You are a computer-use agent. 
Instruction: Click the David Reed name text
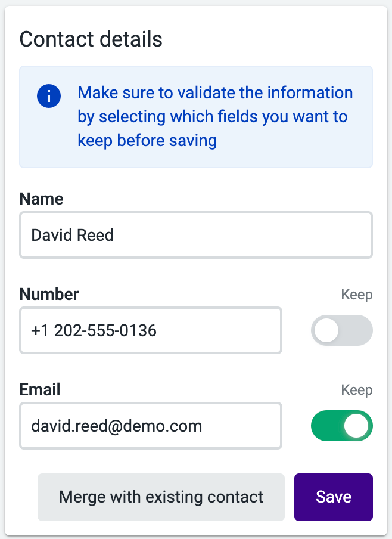[72, 235]
